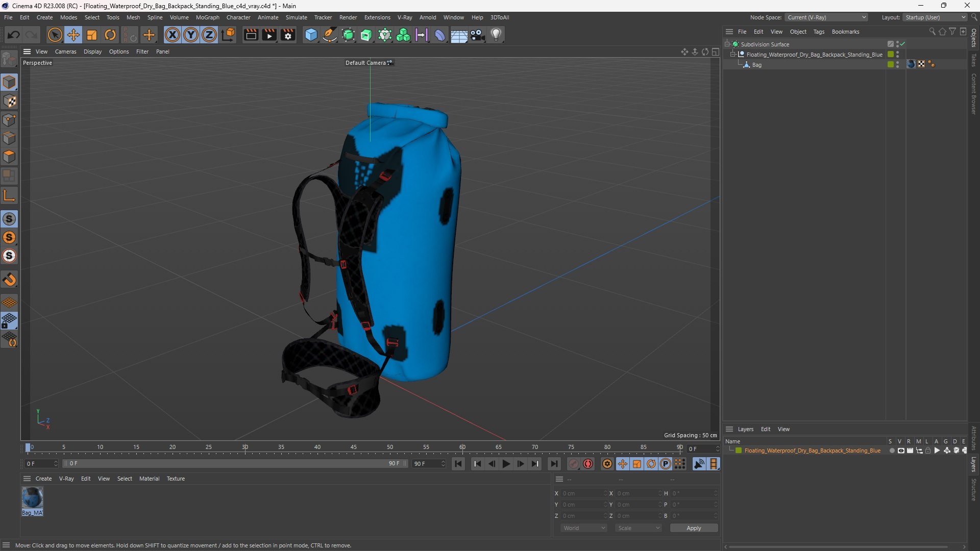
Task: Open the V-Ray menu
Action: 405,17
